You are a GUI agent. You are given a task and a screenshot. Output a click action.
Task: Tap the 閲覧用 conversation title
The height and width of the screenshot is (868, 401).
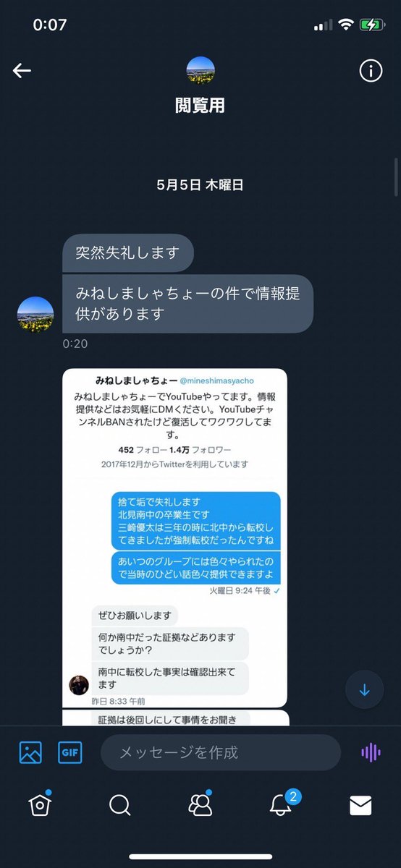(x=200, y=105)
